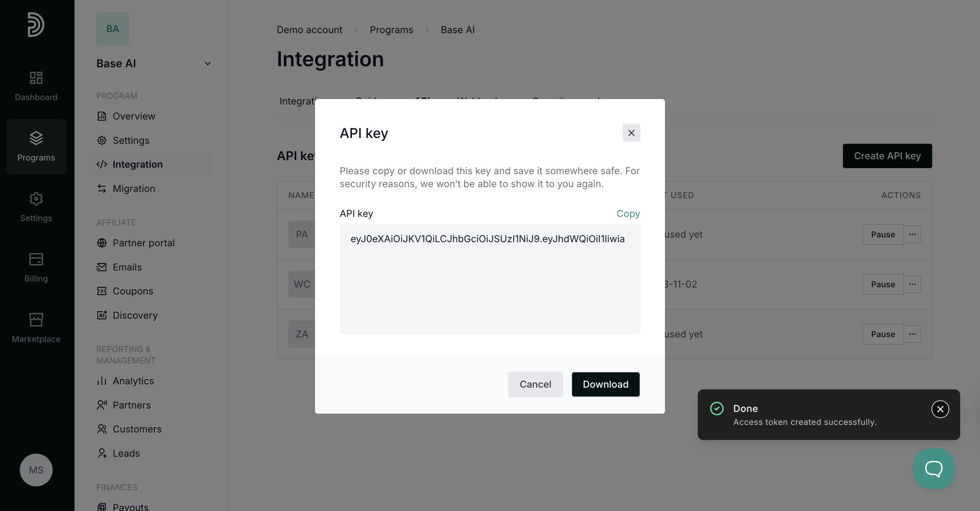This screenshot has width=980, height=511.
Task: Click the Dashboard icon in left rail
Action: point(36,78)
